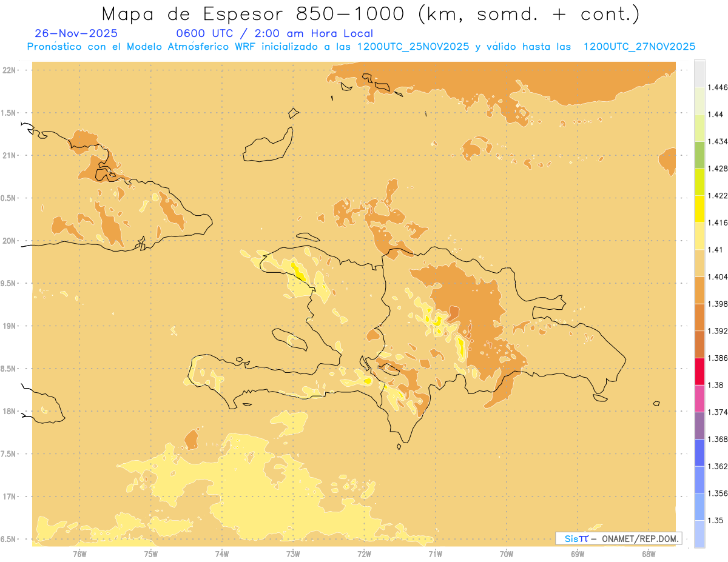Image resolution: width=728 pixels, height=562 pixels.
Task: Click the pink swatch between 1.374 and 1.38
Action: 699,398
